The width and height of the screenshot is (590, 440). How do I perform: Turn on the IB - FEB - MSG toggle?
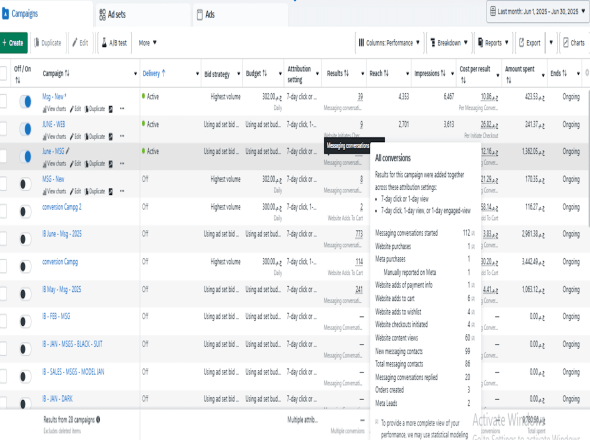tap(25, 321)
